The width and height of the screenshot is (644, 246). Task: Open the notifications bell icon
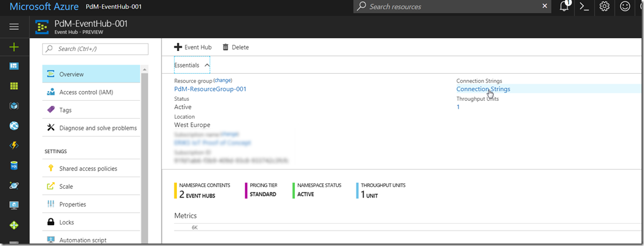[564, 7]
